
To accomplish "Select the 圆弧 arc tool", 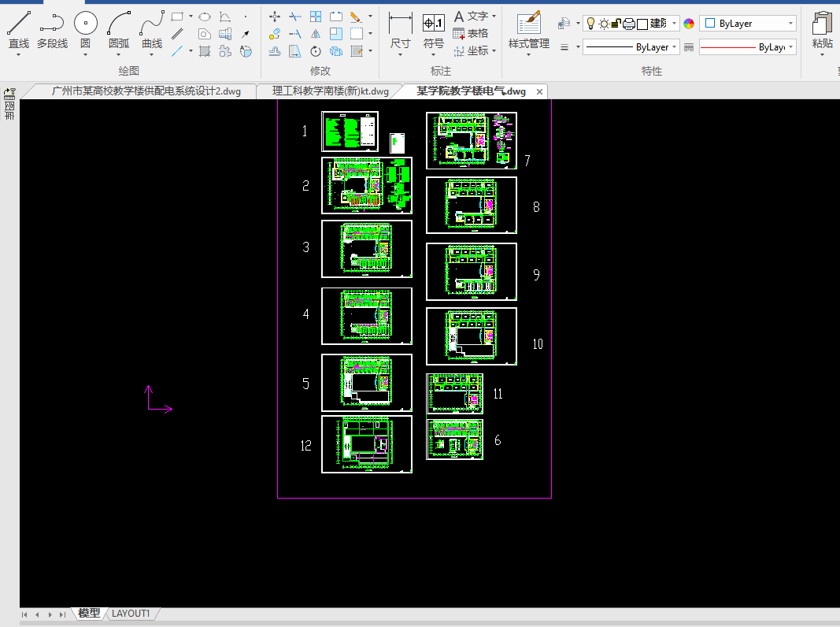I will [x=119, y=29].
